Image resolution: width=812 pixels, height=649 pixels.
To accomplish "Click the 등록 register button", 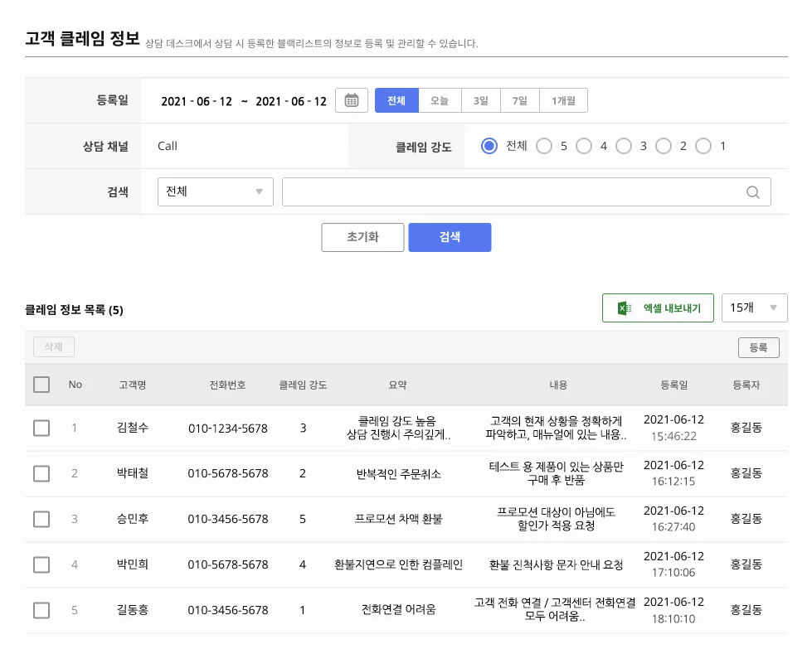I will point(758,347).
